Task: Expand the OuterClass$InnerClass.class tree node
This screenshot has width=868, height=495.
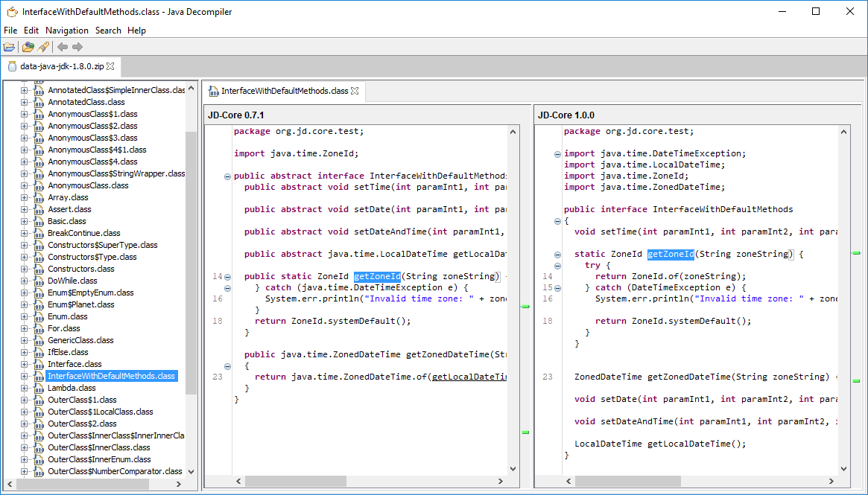Action: (24, 447)
